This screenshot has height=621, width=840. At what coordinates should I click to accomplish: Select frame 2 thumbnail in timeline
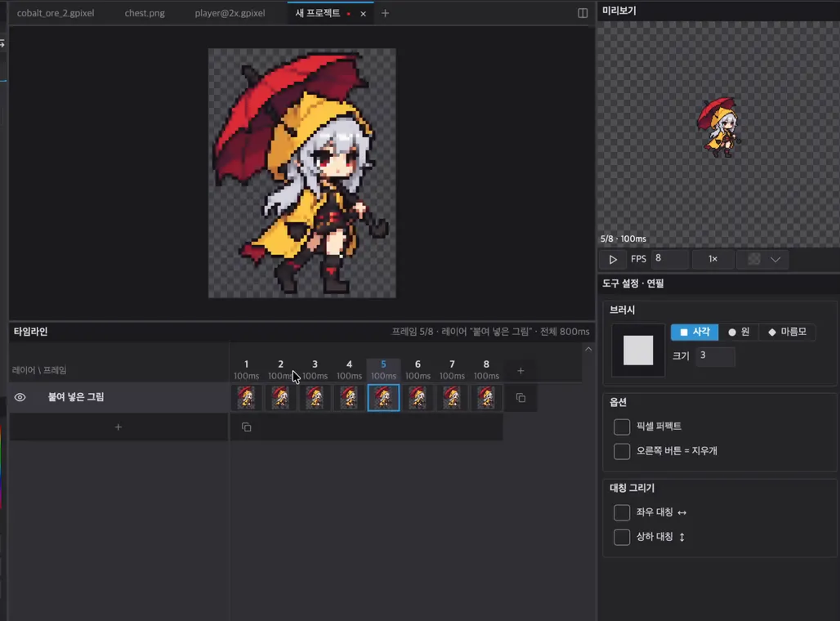pos(281,398)
